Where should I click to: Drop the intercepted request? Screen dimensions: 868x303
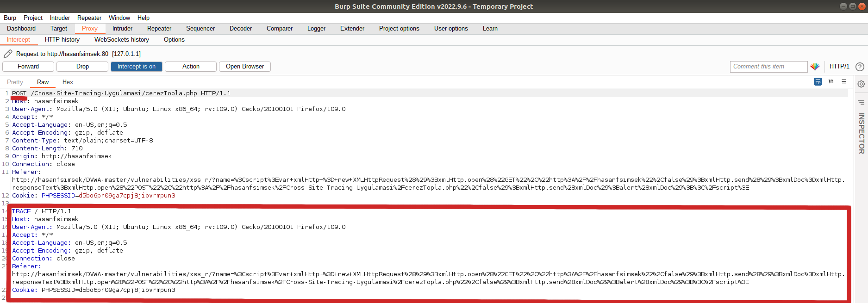pyautogui.click(x=82, y=67)
